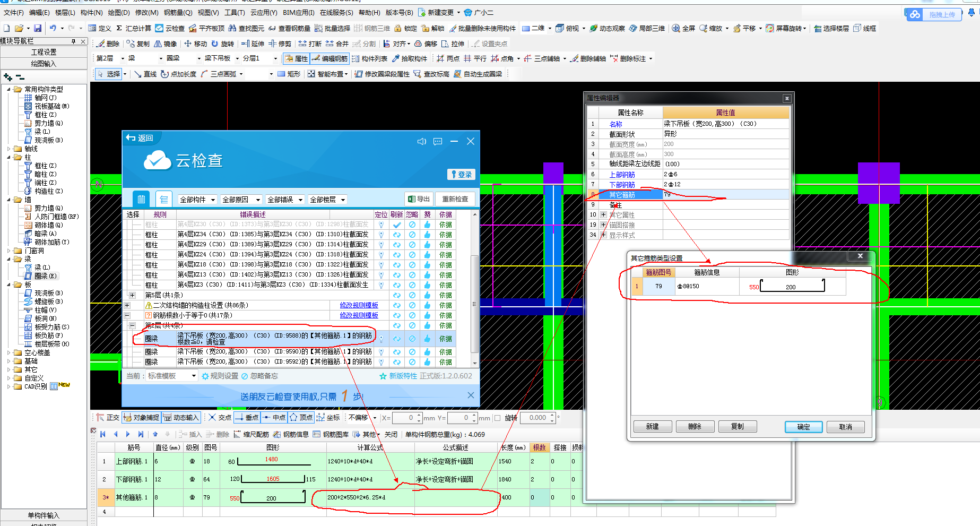980x526 pixels.
Task: Click the save file icon
Action: point(38,28)
